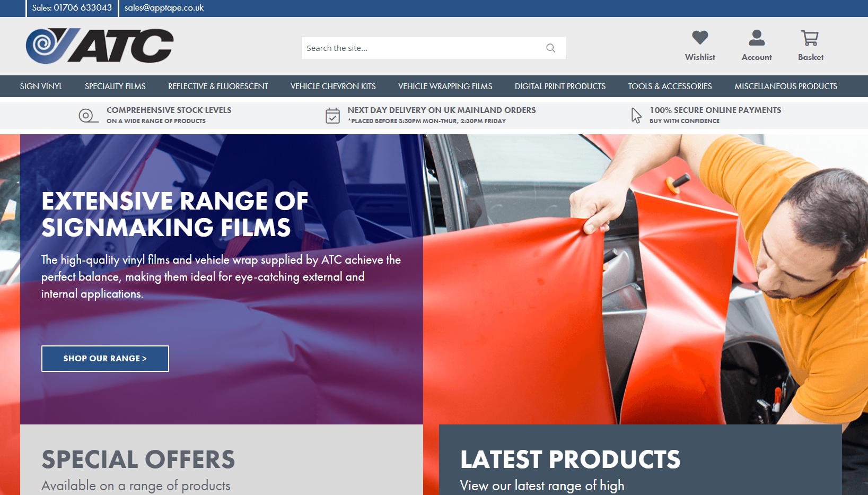Click the secure payments cursor icon
The height and width of the screenshot is (495, 868).
[x=636, y=115]
